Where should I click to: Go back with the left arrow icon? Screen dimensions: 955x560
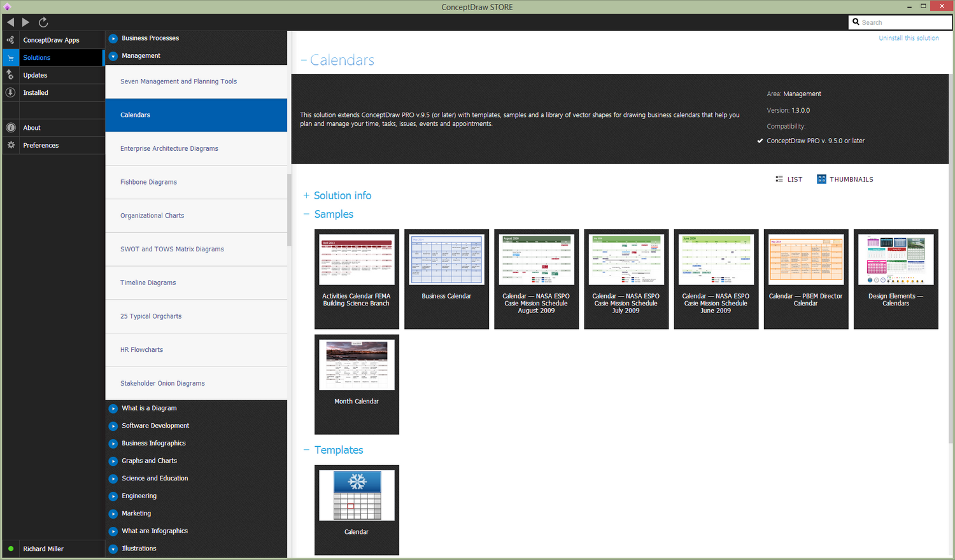tap(10, 22)
